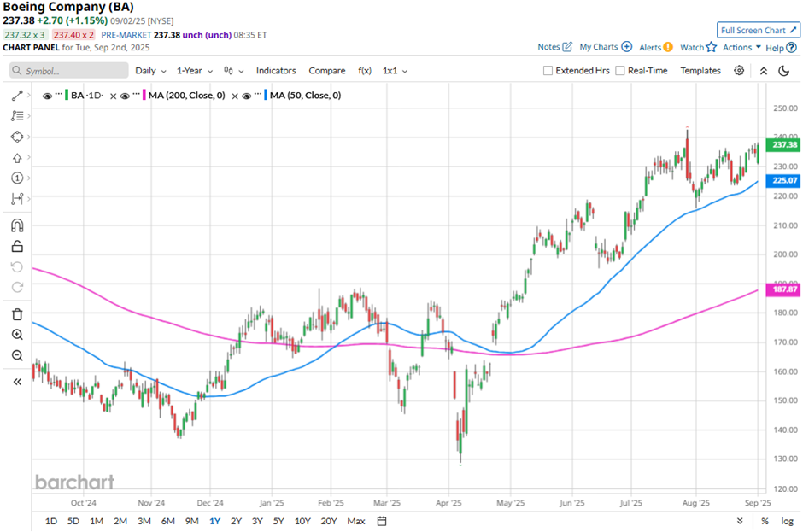The image size is (803, 532).
Task: Open the Daily frequency dropdown
Action: [150, 71]
